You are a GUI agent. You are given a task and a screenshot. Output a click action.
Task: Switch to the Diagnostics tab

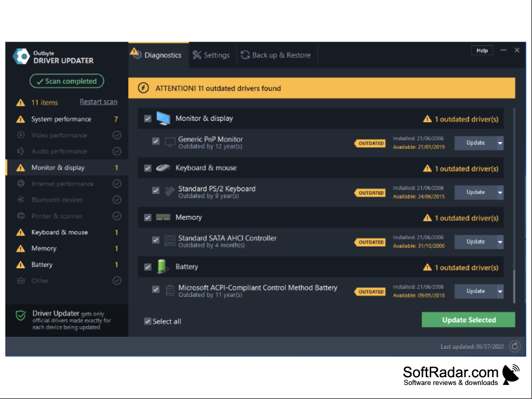158,55
